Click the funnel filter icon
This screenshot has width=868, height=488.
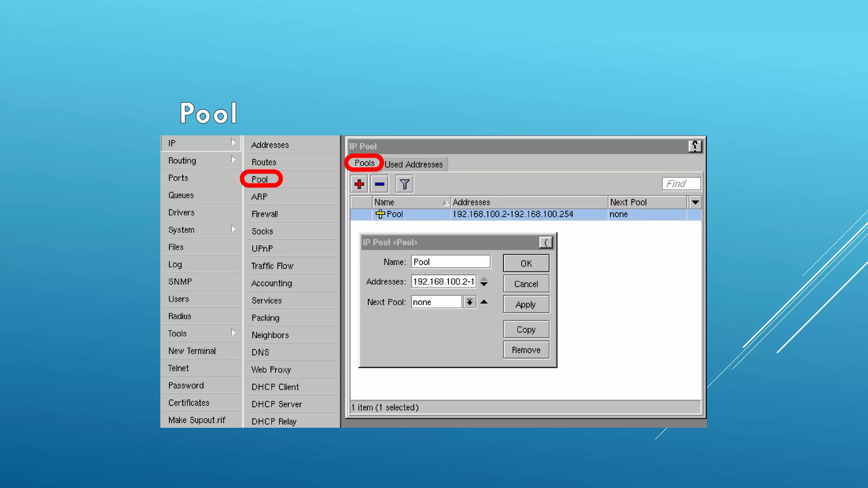coord(404,184)
